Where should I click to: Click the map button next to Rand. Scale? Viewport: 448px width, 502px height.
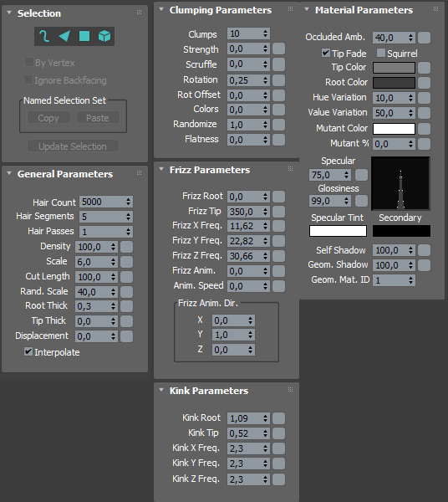[127, 292]
